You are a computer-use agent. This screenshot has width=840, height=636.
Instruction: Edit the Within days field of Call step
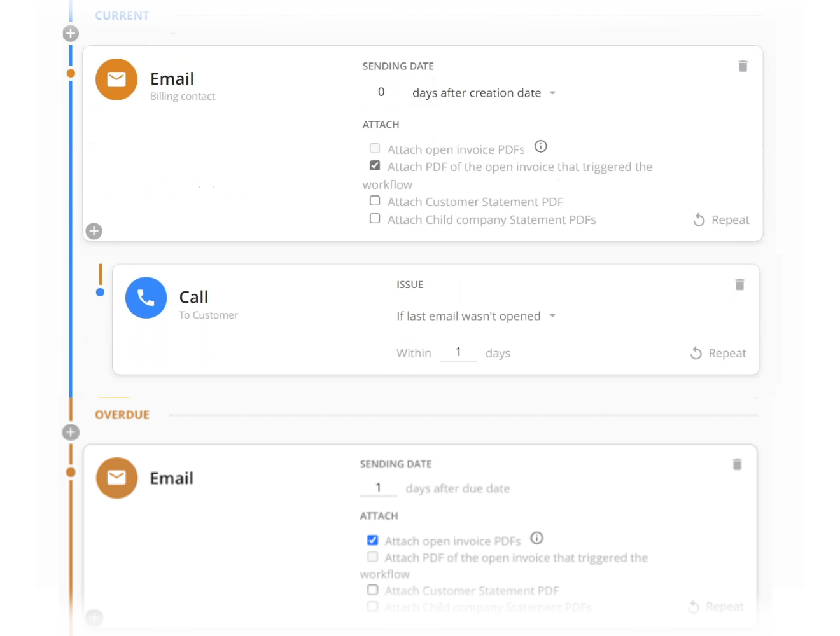(458, 352)
